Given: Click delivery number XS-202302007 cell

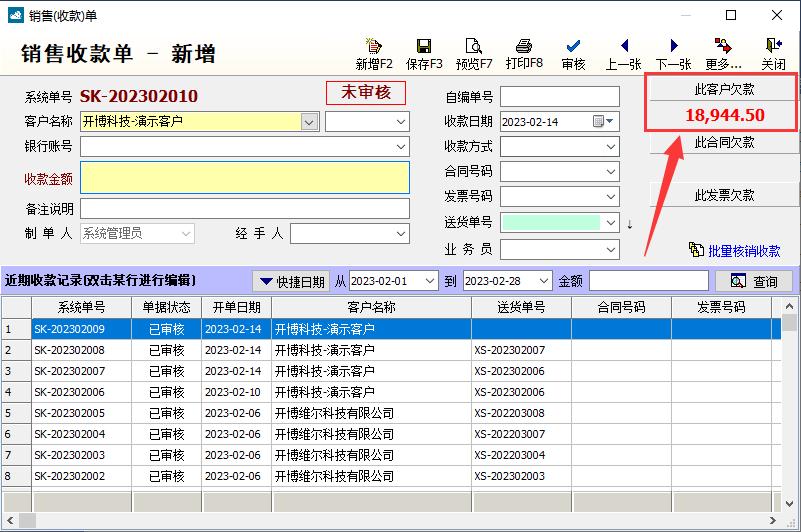Looking at the screenshot, I should click(522, 350).
